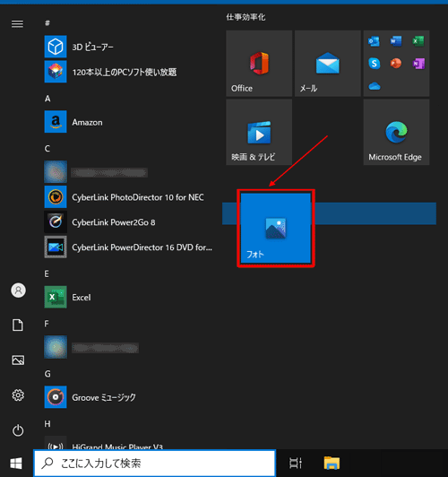Click the H letter section header
Image resolution: width=448 pixels, height=477 pixels.
pos(47,424)
